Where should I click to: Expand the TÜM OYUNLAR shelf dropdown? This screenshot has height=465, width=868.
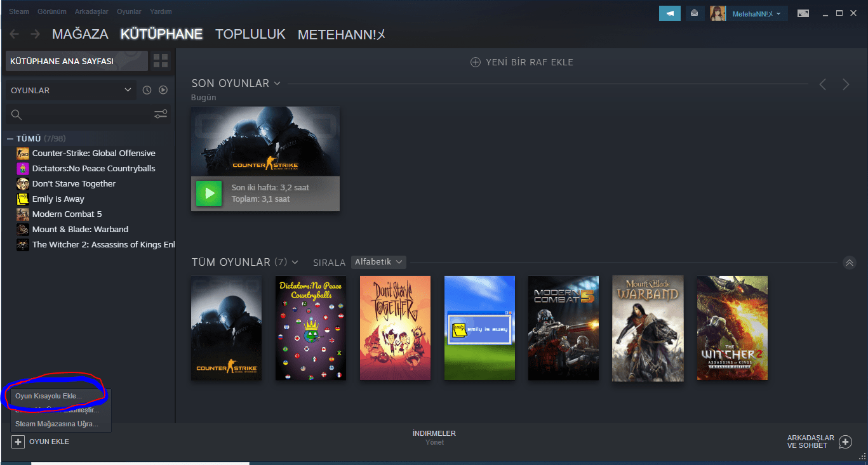(x=295, y=263)
